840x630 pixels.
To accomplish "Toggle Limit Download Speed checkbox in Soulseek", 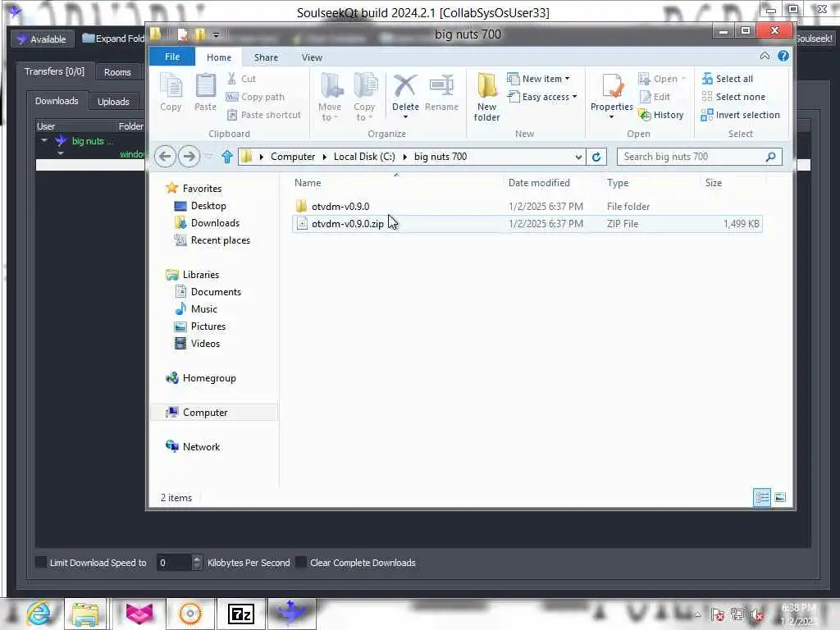I will (41, 563).
